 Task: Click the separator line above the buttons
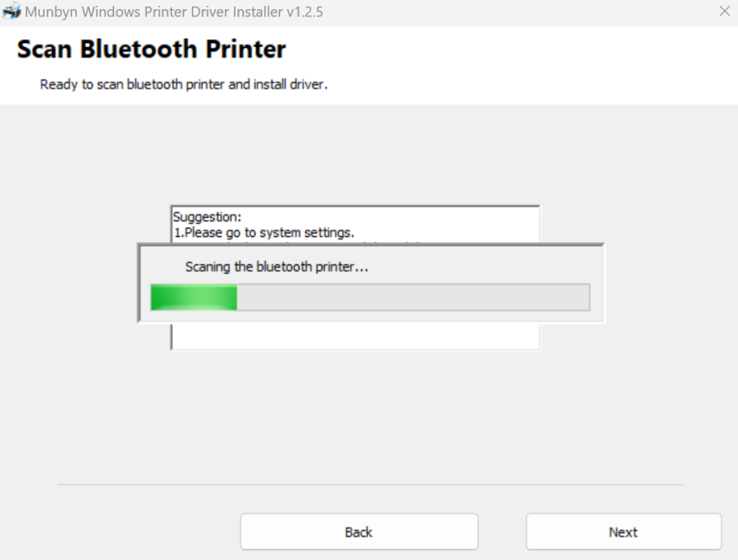[x=370, y=486]
